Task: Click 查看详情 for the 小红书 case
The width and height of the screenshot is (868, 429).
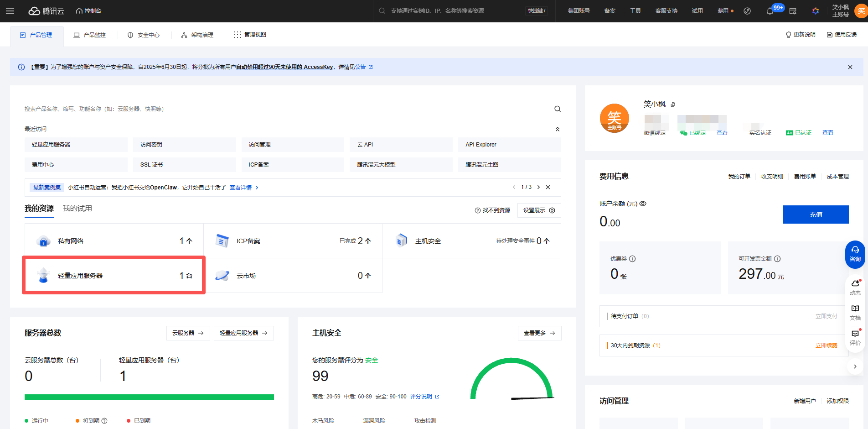Action: 244,188
